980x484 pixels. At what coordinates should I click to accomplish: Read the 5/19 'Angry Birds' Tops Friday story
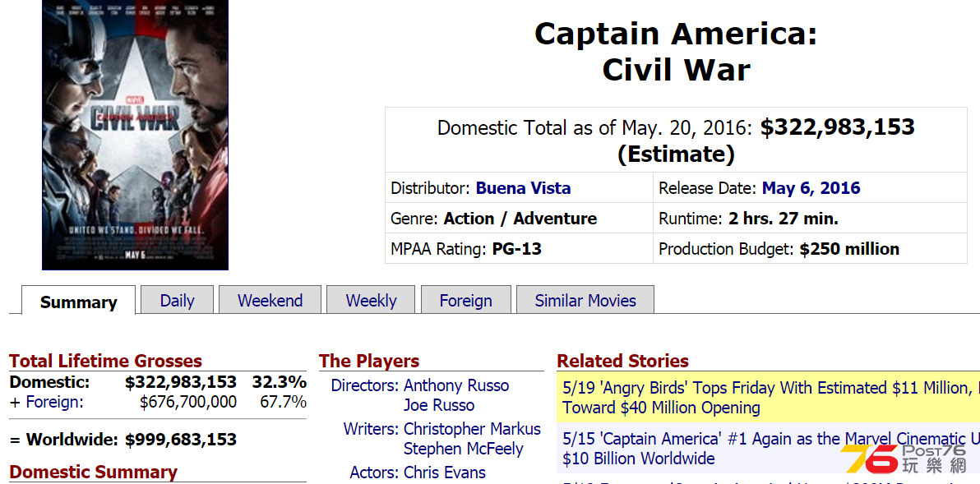click(x=768, y=398)
